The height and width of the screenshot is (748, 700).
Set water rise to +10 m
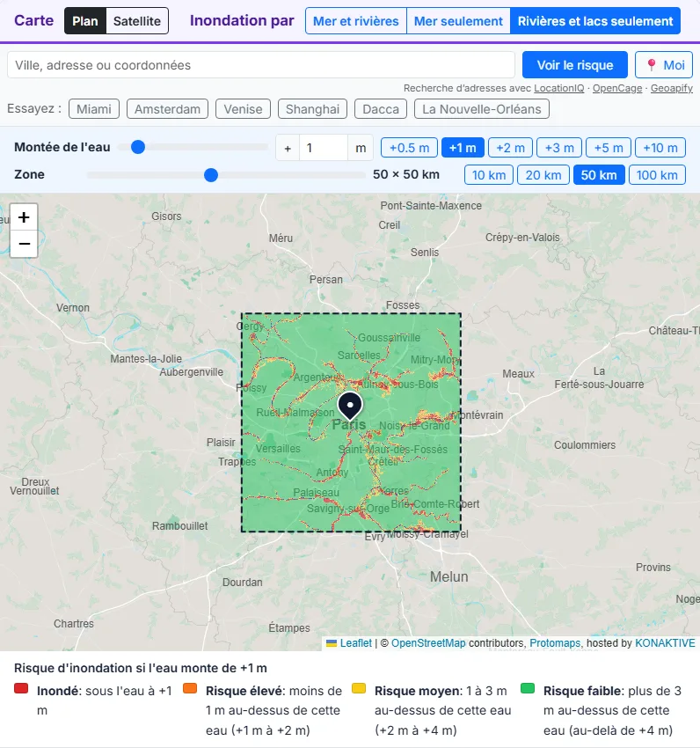coord(660,148)
